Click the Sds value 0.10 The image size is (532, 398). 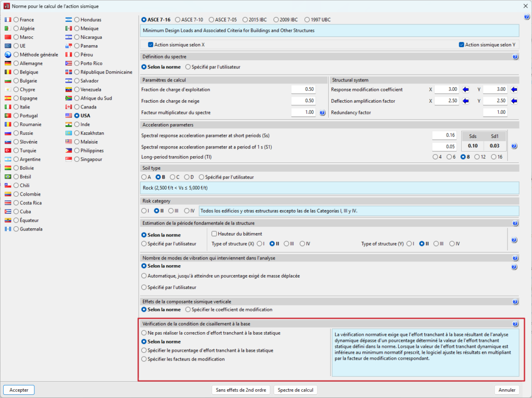point(473,146)
